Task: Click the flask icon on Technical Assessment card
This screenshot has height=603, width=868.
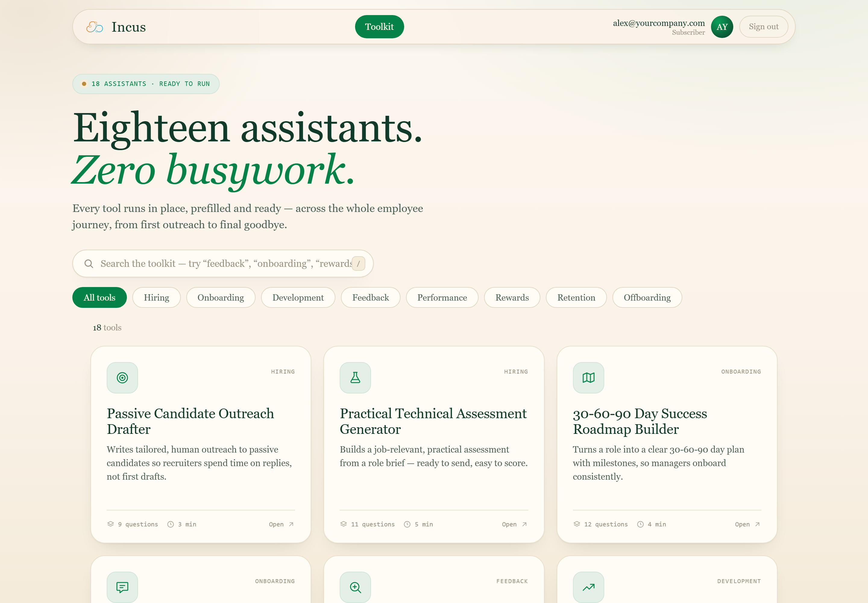Action: [x=355, y=377]
